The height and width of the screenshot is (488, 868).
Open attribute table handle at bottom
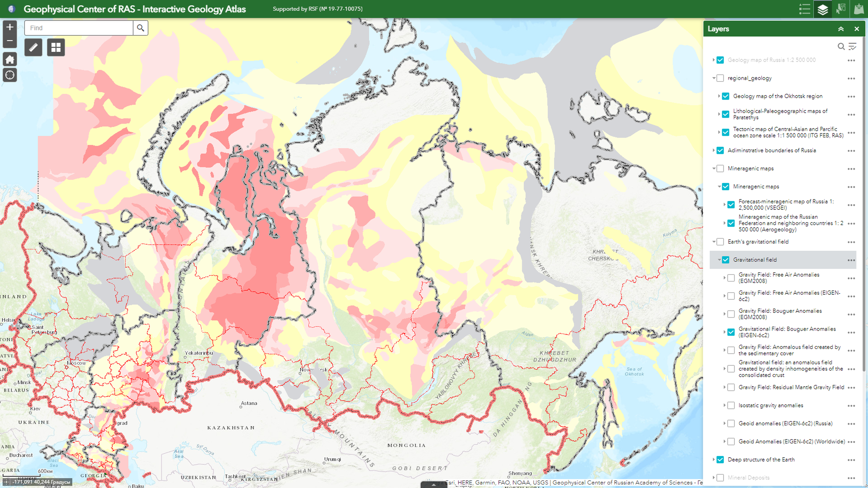tap(434, 485)
